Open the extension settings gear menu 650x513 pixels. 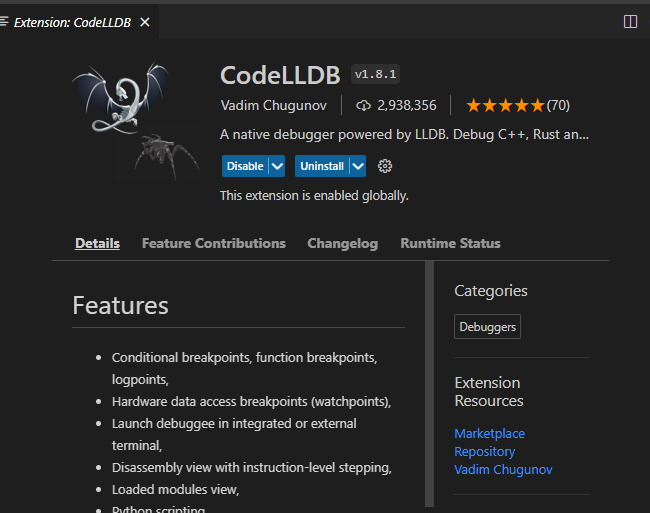[385, 166]
